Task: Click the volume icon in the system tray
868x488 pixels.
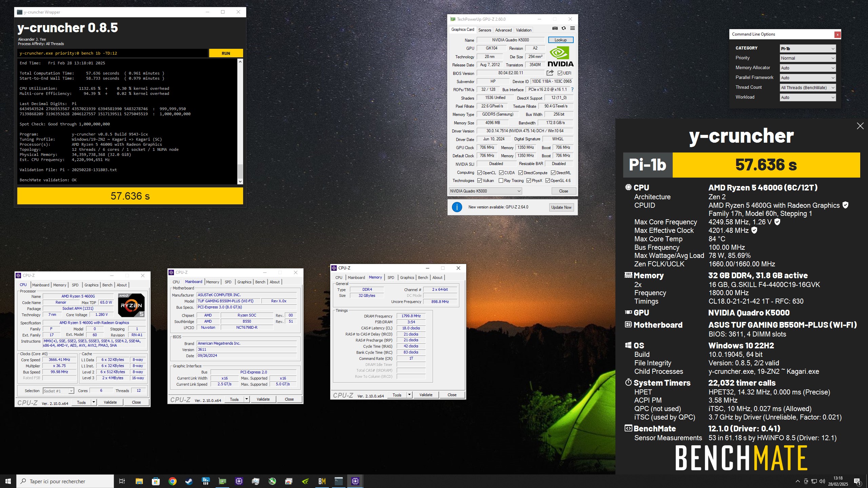Action: coord(822,481)
